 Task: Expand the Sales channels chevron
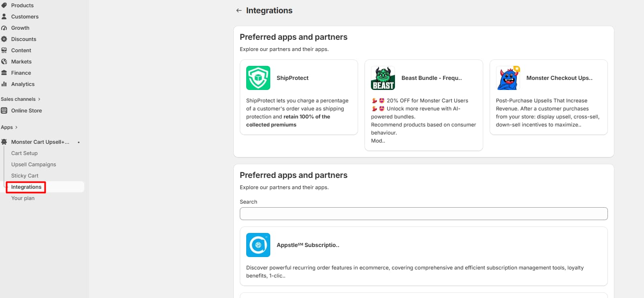click(x=39, y=99)
